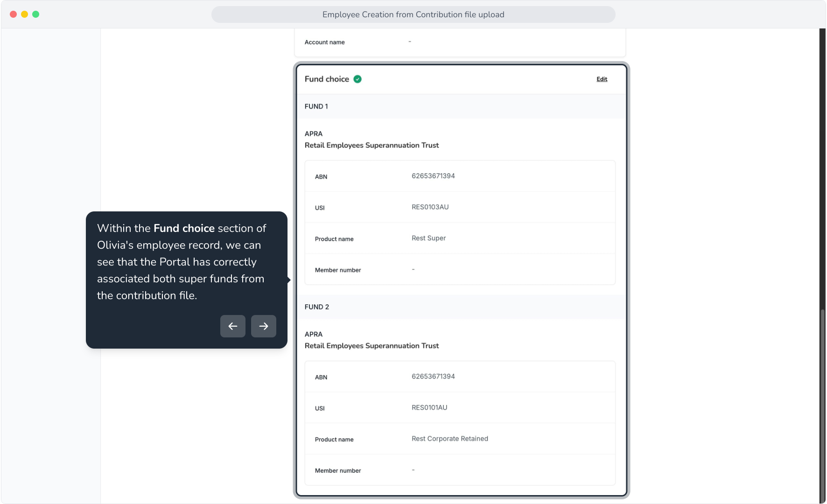This screenshot has width=827, height=504.
Task: Advance to the next tour step arrow
Action: (264, 326)
